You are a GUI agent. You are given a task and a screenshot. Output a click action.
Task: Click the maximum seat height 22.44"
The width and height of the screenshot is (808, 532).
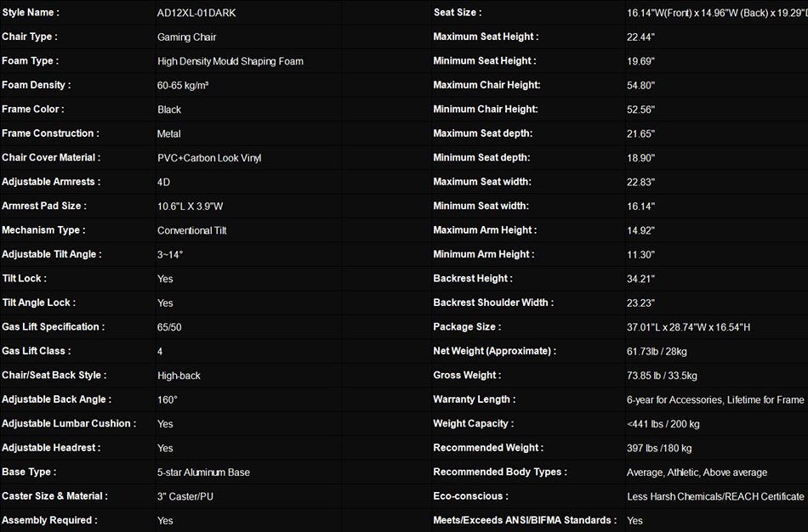tap(640, 37)
